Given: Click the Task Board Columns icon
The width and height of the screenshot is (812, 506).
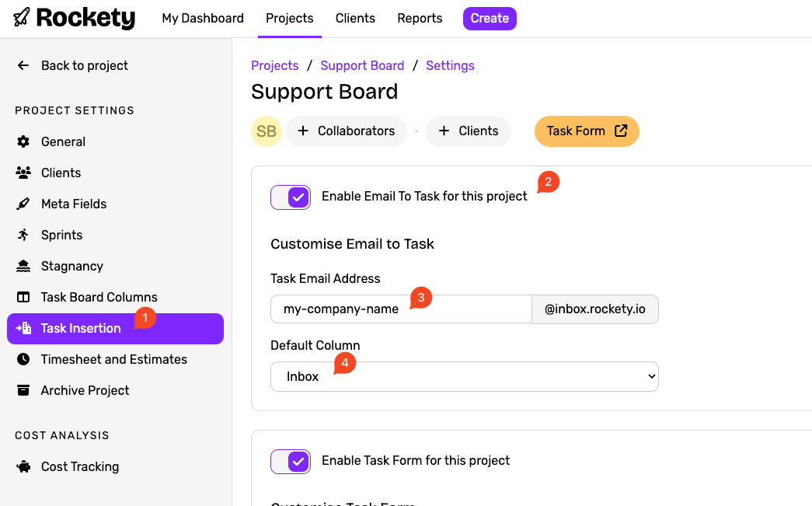Looking at the screenshot, I should [x=23, y=297].
